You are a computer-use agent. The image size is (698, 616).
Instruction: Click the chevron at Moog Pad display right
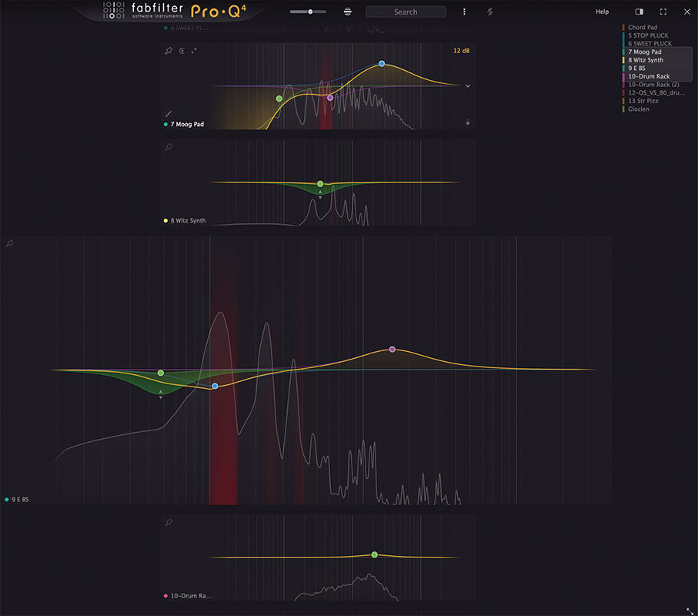(x=468, y=85)
